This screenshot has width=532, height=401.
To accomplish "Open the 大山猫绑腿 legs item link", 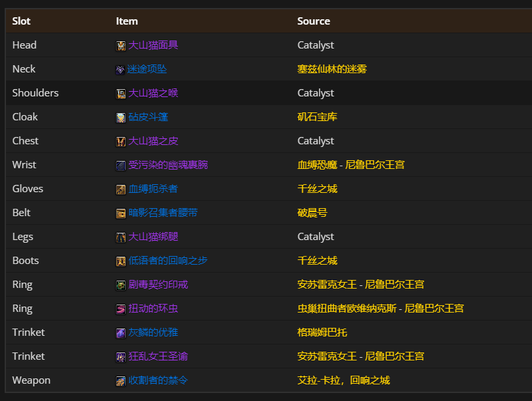I will coord(153,237).
